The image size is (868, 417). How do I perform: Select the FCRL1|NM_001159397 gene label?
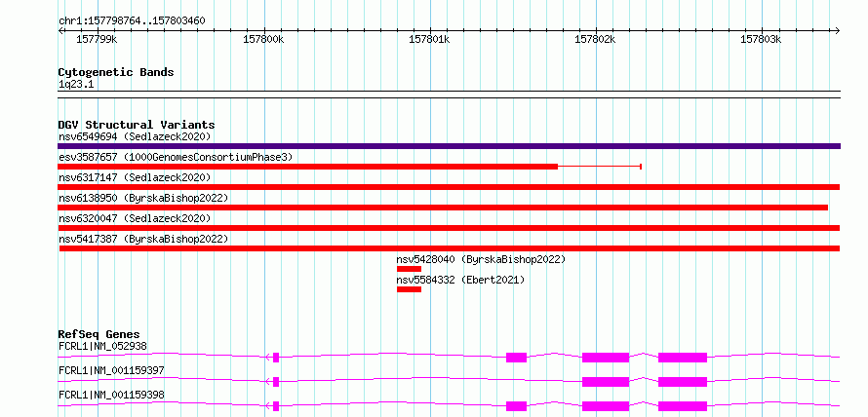111,370
